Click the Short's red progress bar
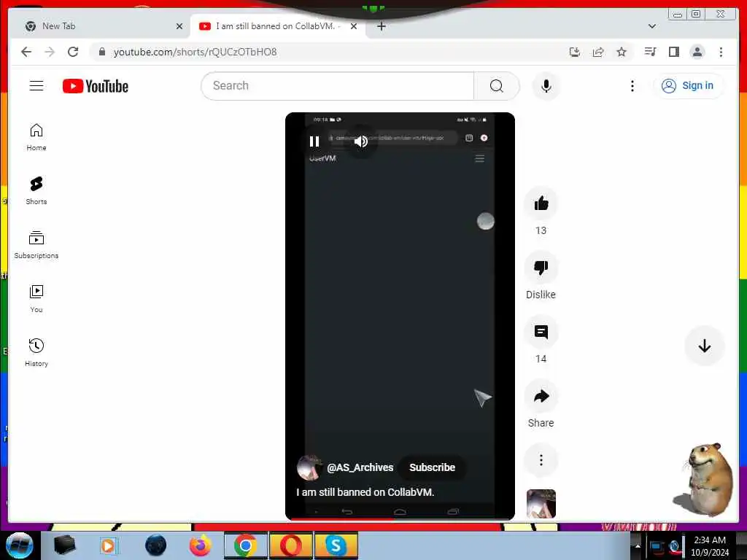Image resolution: width=747 pixels, height=560 pixels. pos(399,518)
